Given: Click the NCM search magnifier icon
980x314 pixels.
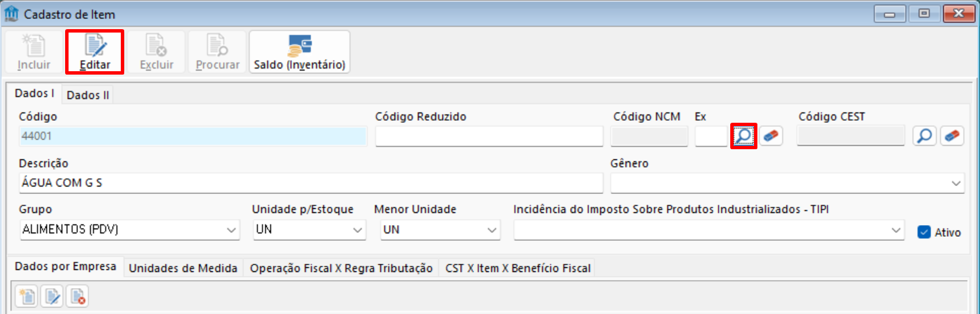Looking at the screenshot, I should click(743, 136).
